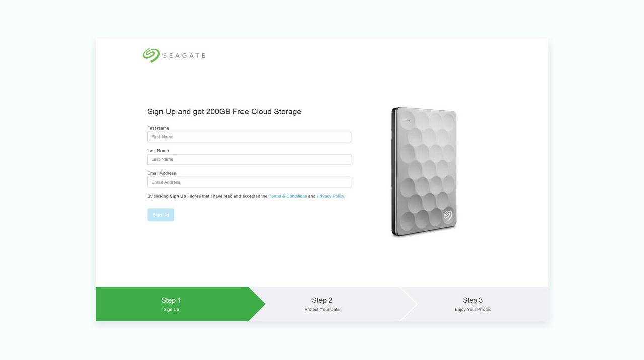Image resolution: width=644 pixels, height=360 pixels.
Task: Click the green Seagate swirl logo
Action: tap(151, 55)
